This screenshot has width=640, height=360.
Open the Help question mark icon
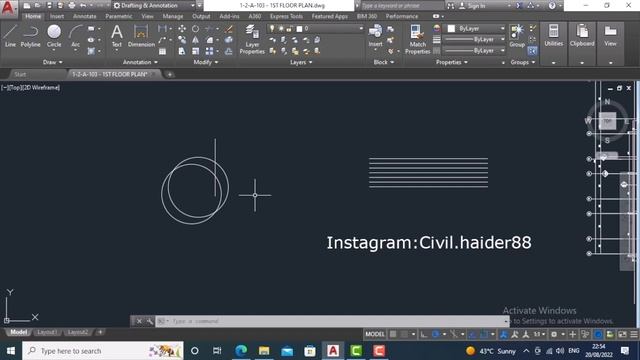(552, 5)
